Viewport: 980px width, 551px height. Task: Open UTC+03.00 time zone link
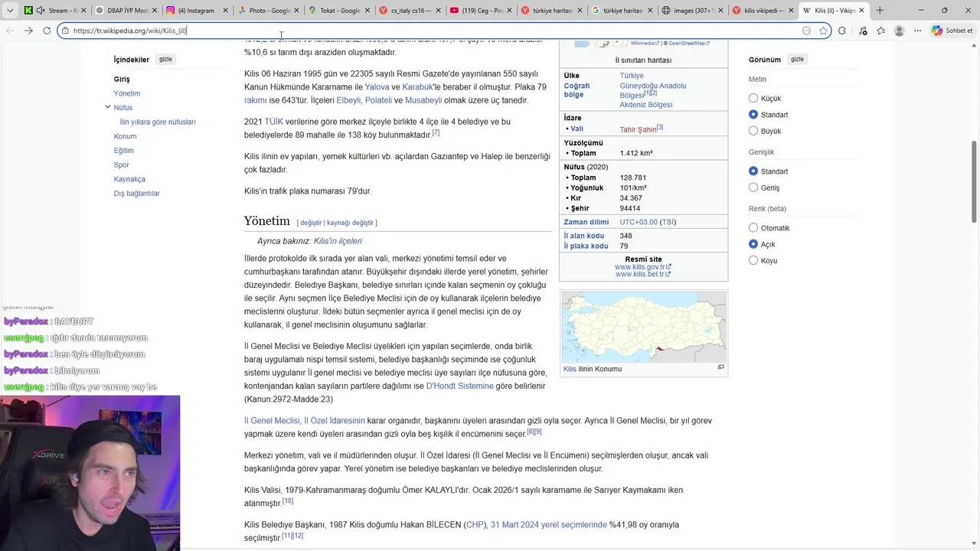point(639,222)
